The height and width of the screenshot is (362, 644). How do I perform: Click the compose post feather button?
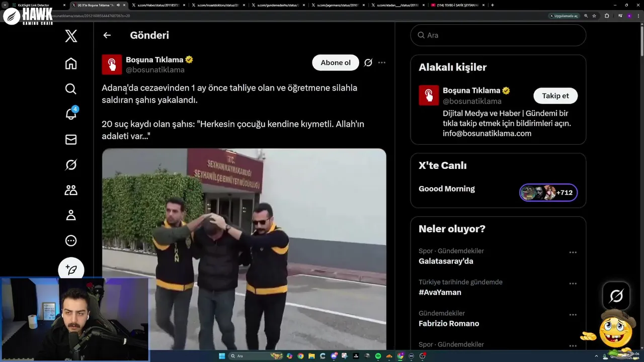click(71, 269)
